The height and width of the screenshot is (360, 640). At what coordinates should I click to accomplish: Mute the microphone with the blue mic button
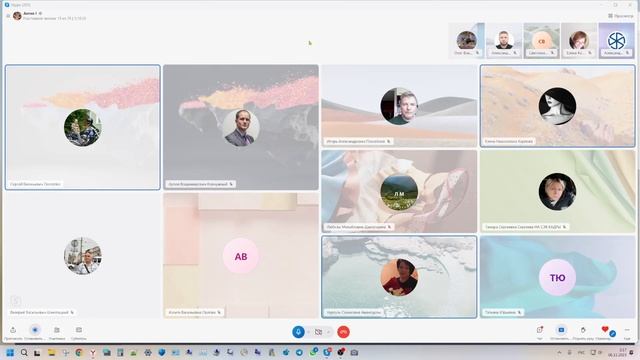coord(298,332)
